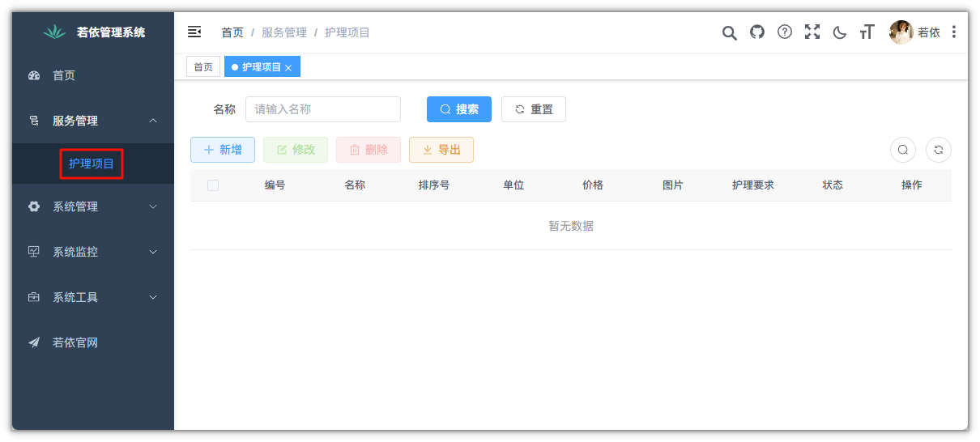Expand the 系统管理 menu chevron
The width and height of the screenshot is (980, 442).
pos(153,206)
